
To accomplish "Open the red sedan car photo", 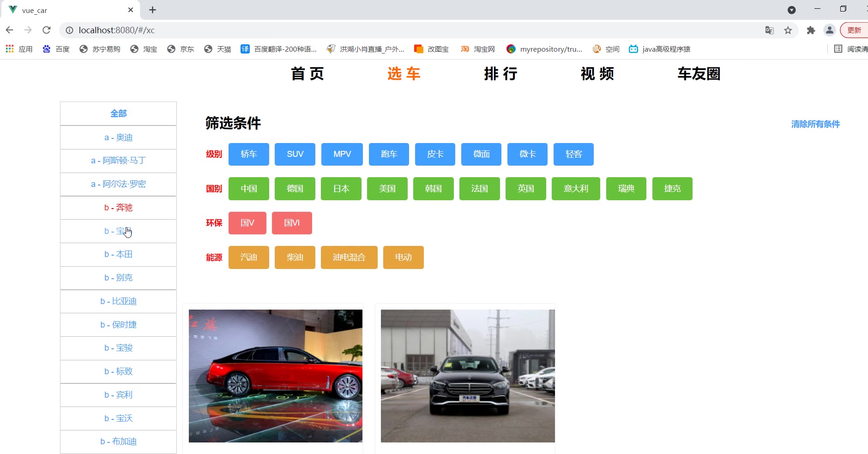I will click(x=276, y=376).
